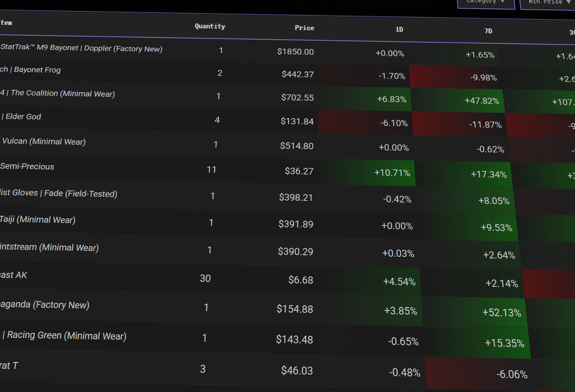Sort by the 7D change column

point(488,31)
